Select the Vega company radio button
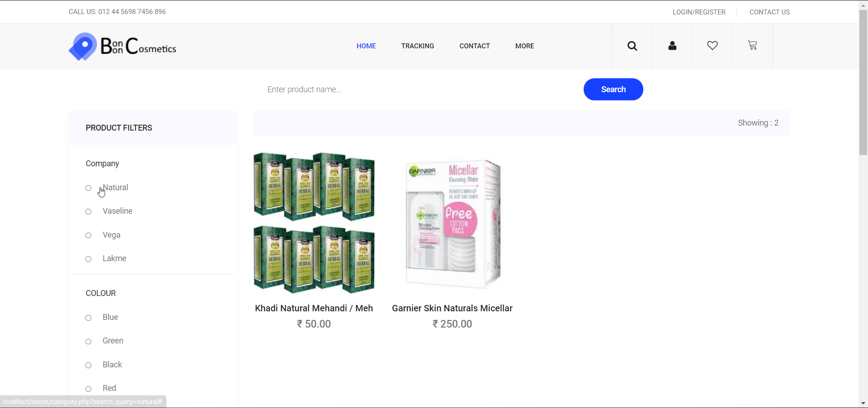 pyautogui.click(x=89, y=235)
